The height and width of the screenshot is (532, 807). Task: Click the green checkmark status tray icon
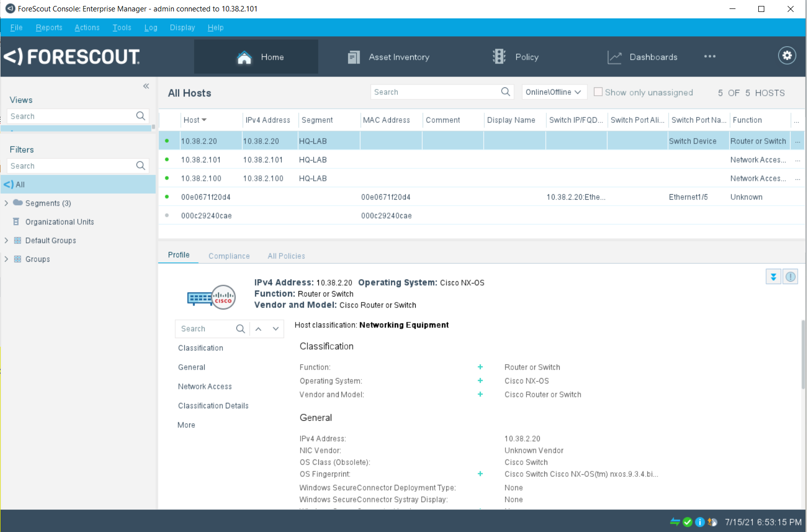pos(687,522)
